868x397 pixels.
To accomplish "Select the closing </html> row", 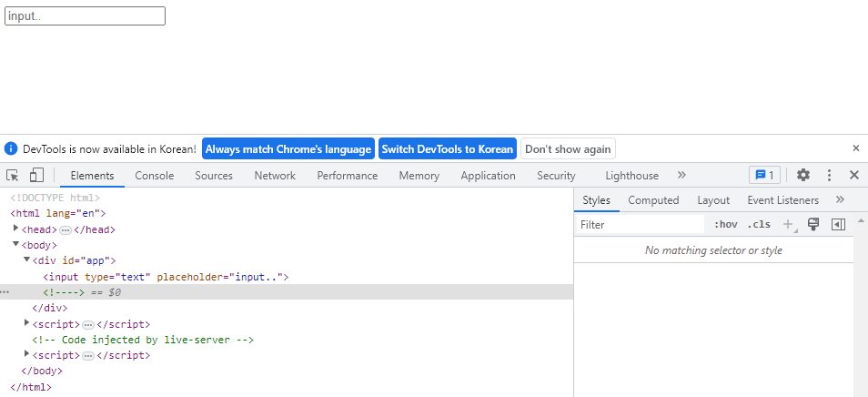I will (x=287, y=387).
